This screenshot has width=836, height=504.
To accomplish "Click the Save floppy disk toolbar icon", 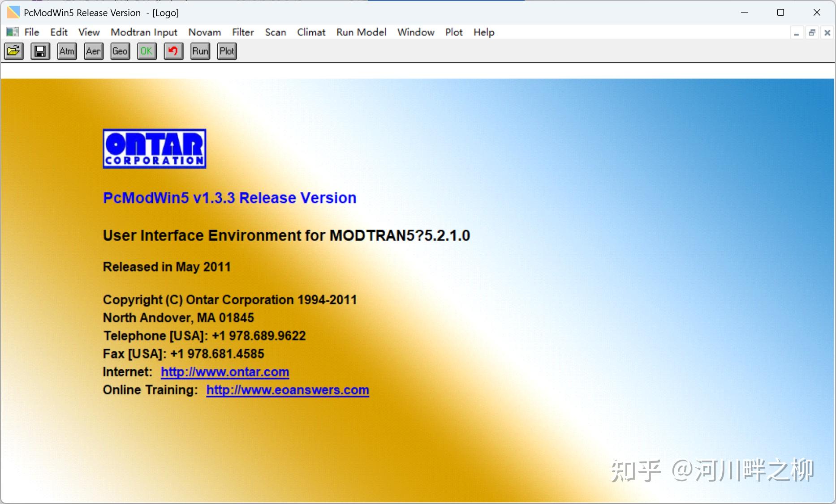I will (x=40, y=51).
